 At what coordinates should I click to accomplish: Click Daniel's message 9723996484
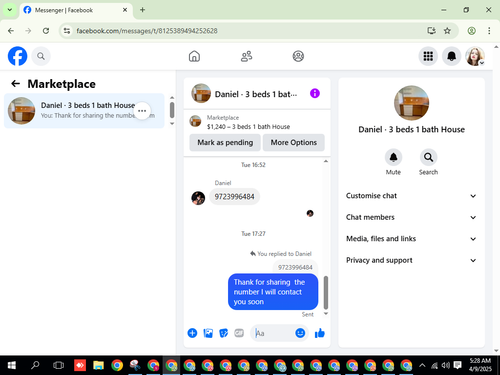click(234, 197)
